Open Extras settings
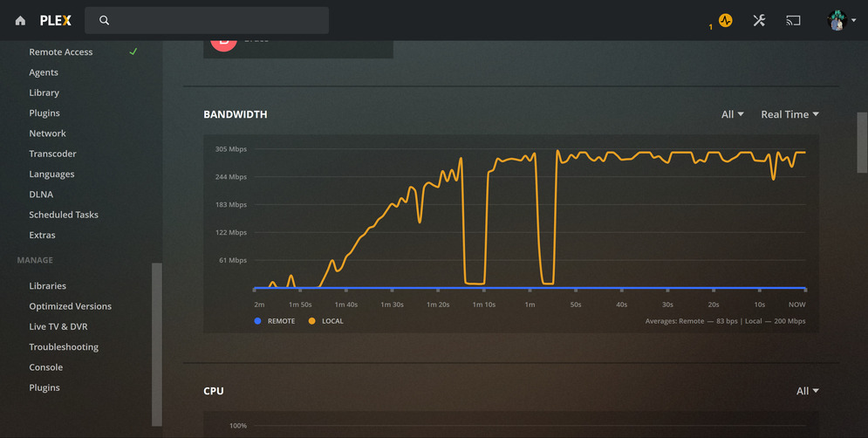 [x=42, y=236]
